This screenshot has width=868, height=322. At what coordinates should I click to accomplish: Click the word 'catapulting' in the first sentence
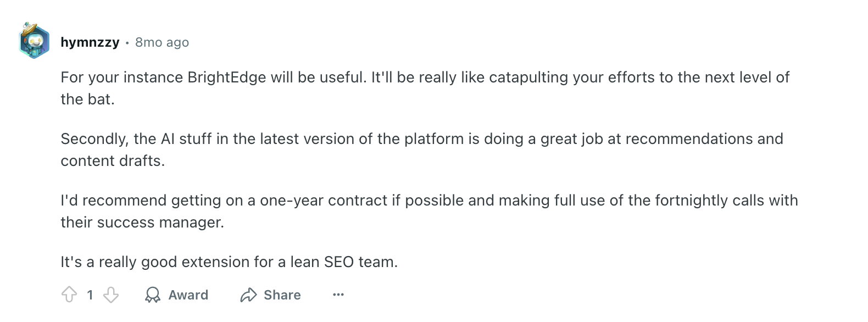[x=528, y=77]
